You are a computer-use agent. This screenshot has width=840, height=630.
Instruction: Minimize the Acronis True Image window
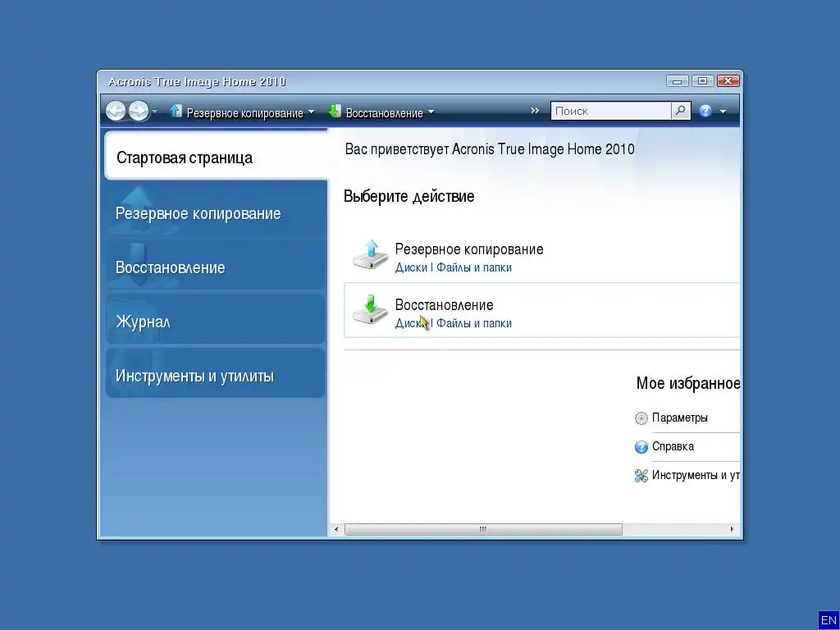point(677,81)
